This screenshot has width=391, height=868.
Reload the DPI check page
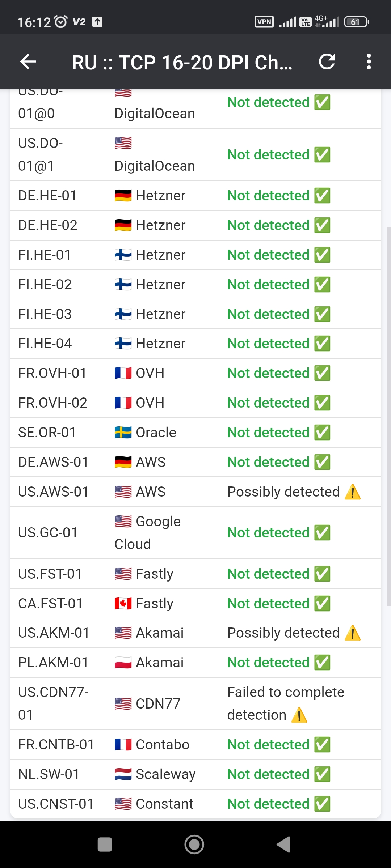[x=327, y=61]
